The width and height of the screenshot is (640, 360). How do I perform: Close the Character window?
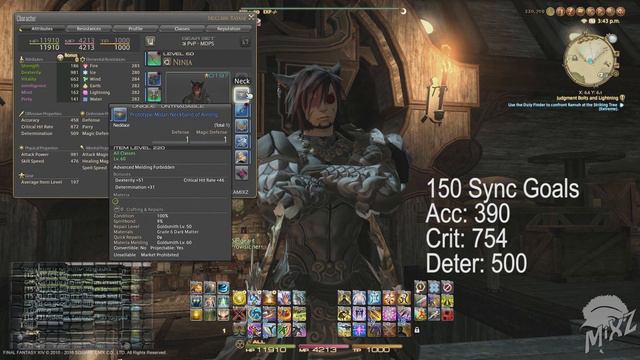click(251, 17)
